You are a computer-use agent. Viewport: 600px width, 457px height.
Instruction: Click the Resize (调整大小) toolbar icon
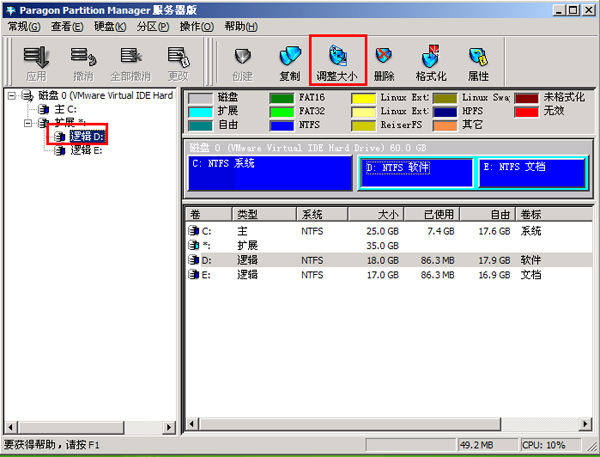(338, 56)
